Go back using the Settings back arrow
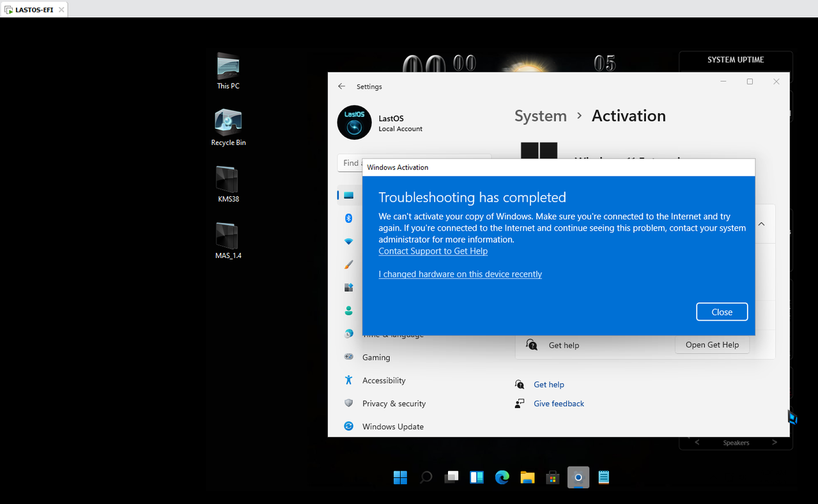The width and height of the screenshot is (818, 504). [342, 86]
